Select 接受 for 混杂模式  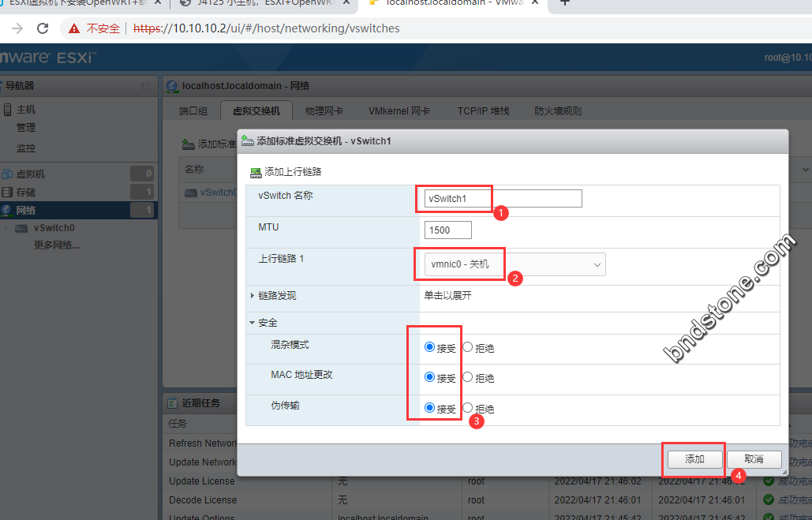tap(429, 347)
